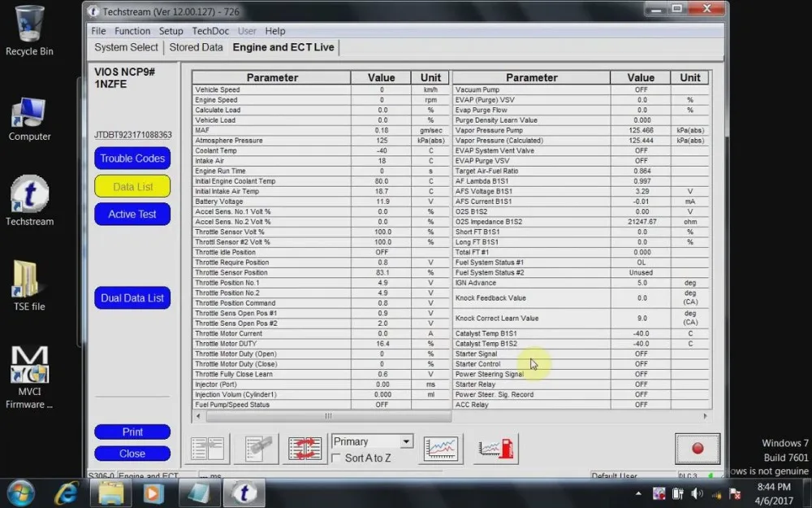The width and height of the screenshot is (812, 508).
Task: Select the Vacuum Pump parameter row
Action: [x=581, y=89]
